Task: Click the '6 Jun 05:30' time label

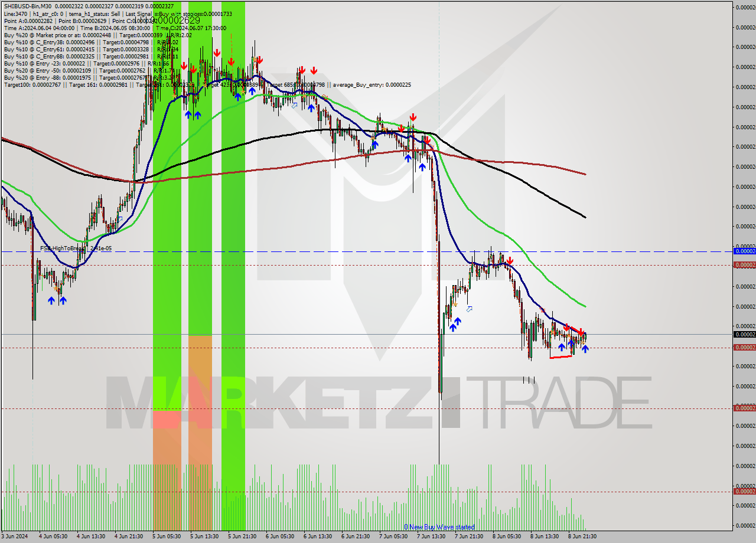Action: click(x=280, y=537)
